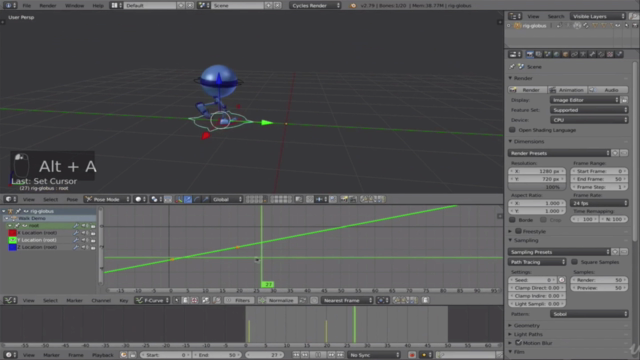Open the Bone Constraints properties tab
This screenshot has width=640, height=360.
pos(602,54)
